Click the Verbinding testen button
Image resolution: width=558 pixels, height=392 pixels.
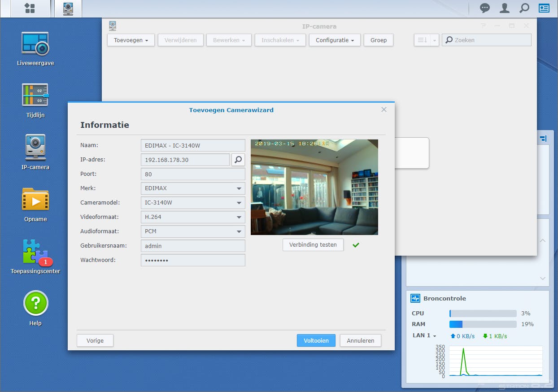tap(313, 245)
